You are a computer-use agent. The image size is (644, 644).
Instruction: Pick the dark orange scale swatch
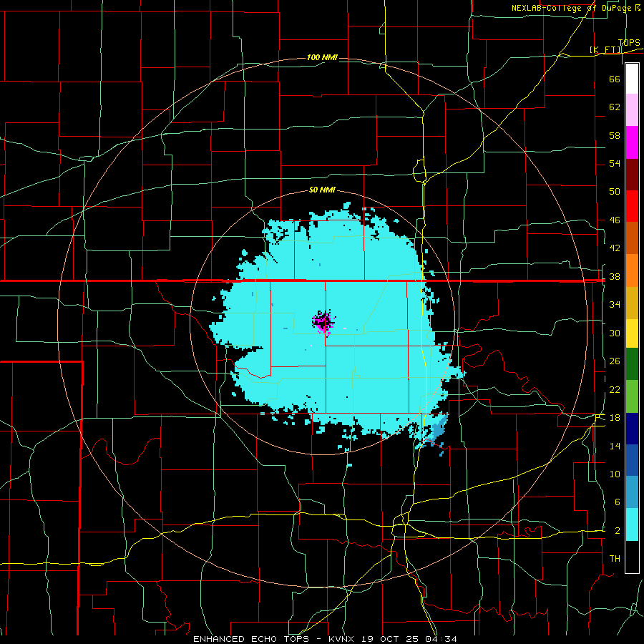[632, 238]
